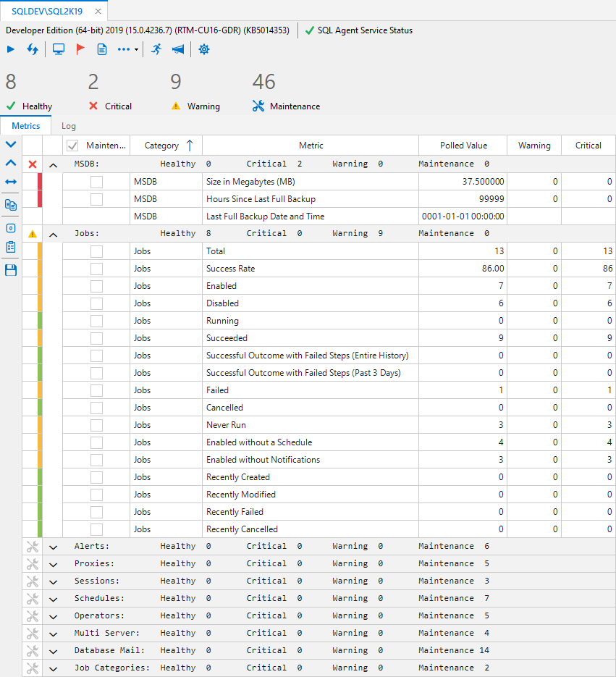616x677 pixels.
Task: Click the clipboard checklist icon in sidebar
Action: click(x=11, y=247)
